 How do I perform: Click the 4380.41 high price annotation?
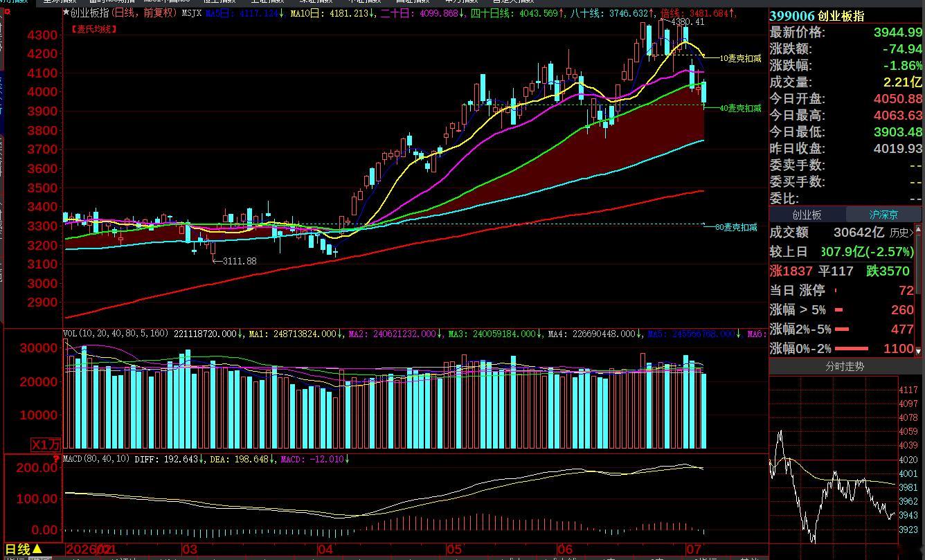click(x=688, y=22)
